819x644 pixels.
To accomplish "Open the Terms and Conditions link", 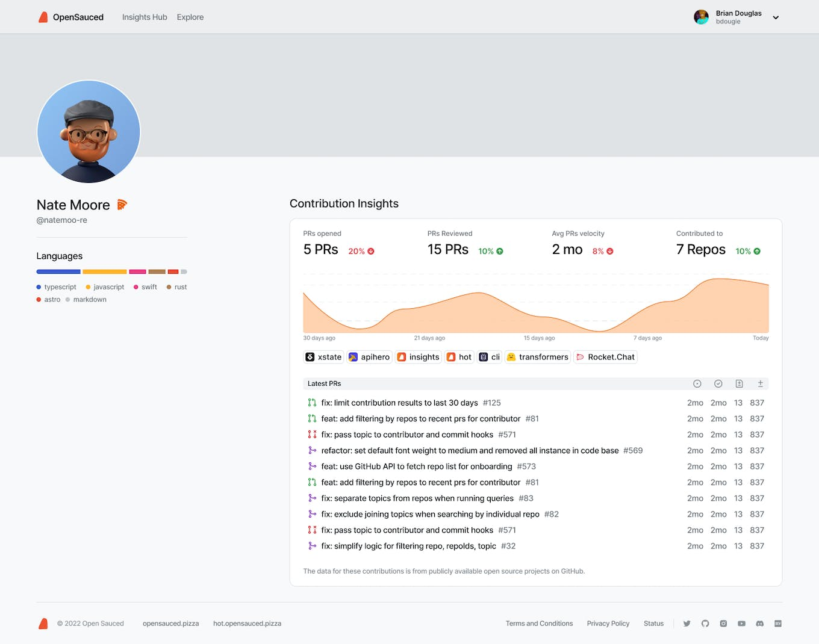I will tap(539, 624).
